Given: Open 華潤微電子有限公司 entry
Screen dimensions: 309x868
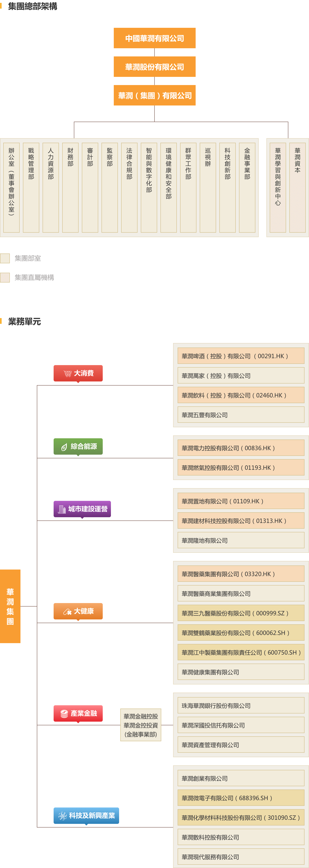Looking at the screenshot, I should pyautogui.click(x=240, y=798).
